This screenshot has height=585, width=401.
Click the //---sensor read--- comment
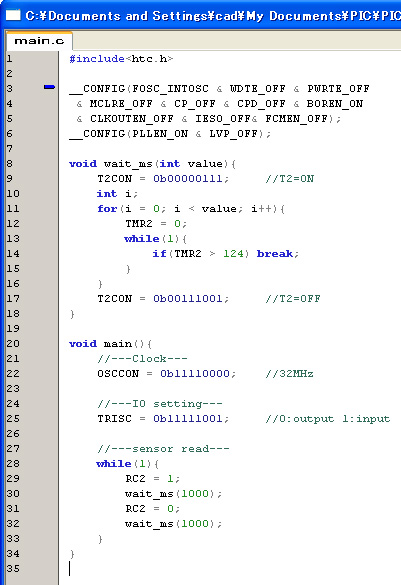(163, 449)
